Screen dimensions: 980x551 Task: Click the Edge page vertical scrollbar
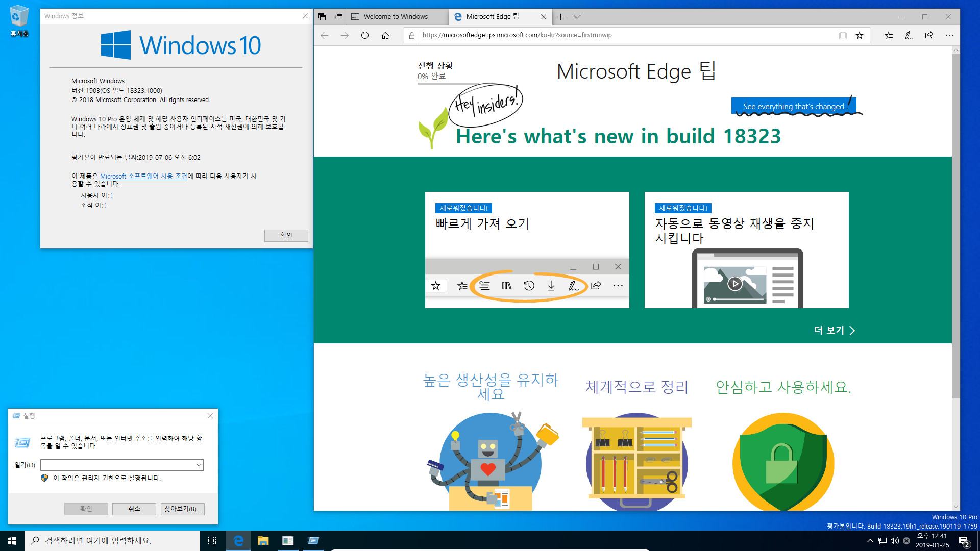pos(956,227)
